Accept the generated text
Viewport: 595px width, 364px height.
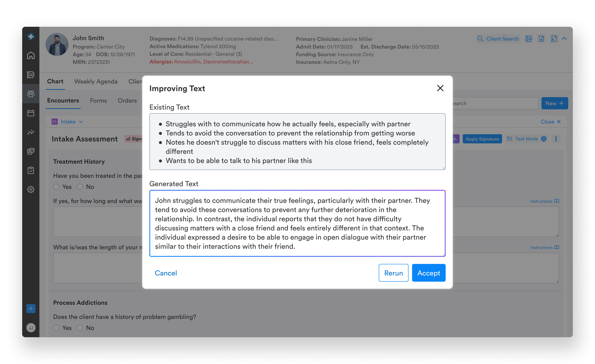(428, 273)
